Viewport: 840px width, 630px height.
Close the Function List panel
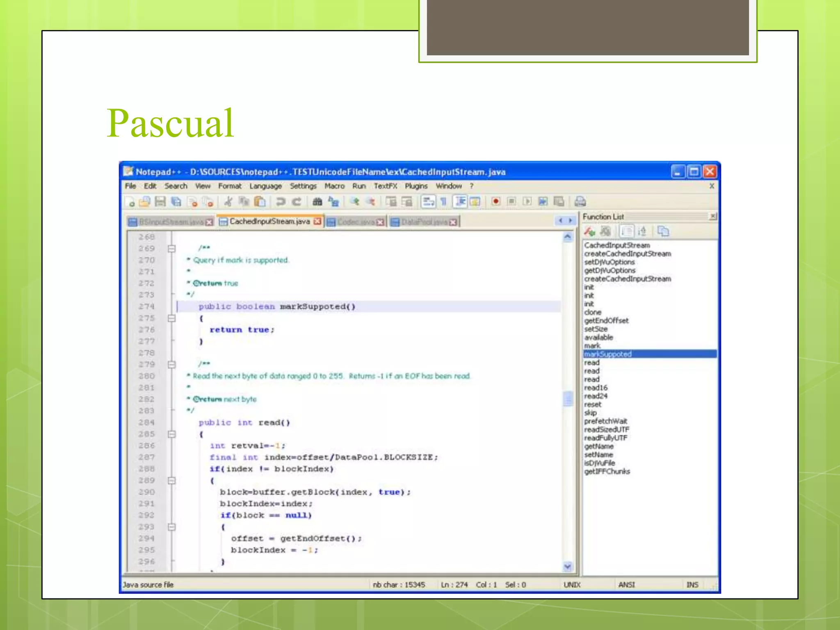(x=713, y=216)
